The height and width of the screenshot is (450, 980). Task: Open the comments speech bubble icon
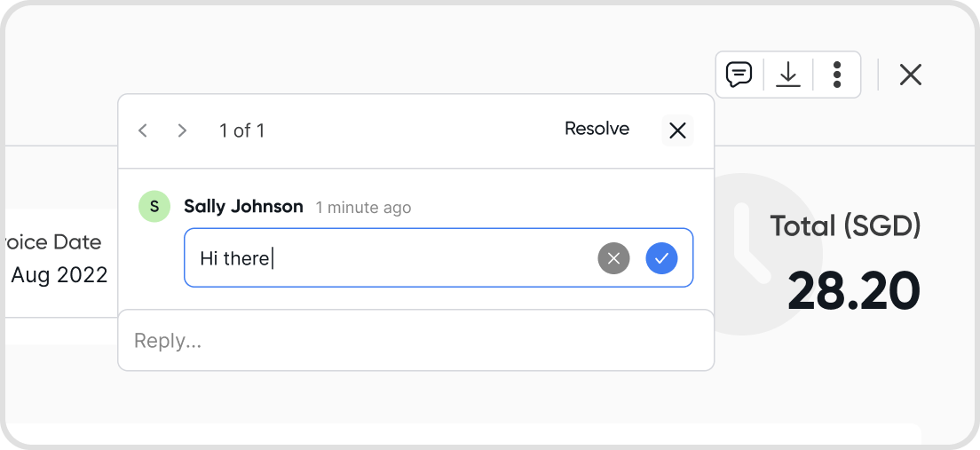click(739, 75)
